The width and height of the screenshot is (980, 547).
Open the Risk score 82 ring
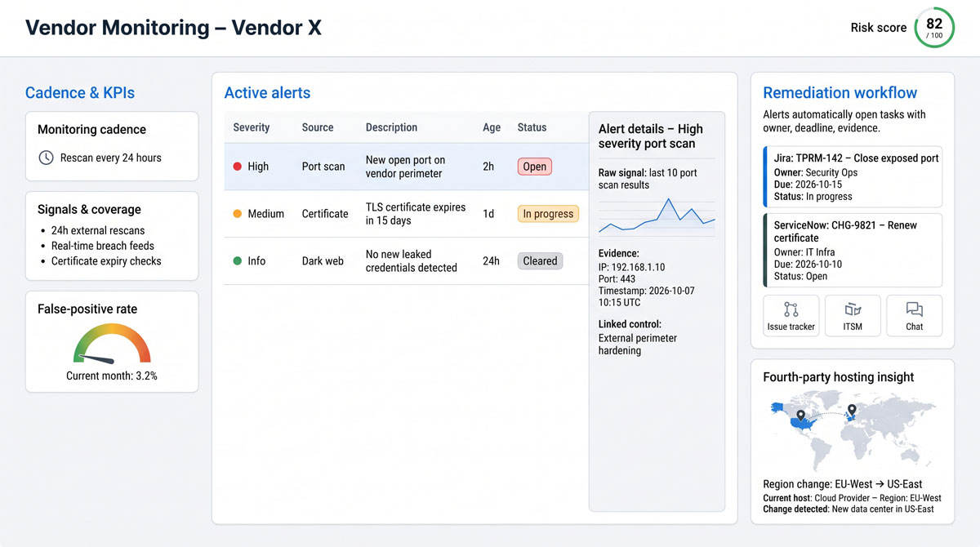(x=934, y=28)
